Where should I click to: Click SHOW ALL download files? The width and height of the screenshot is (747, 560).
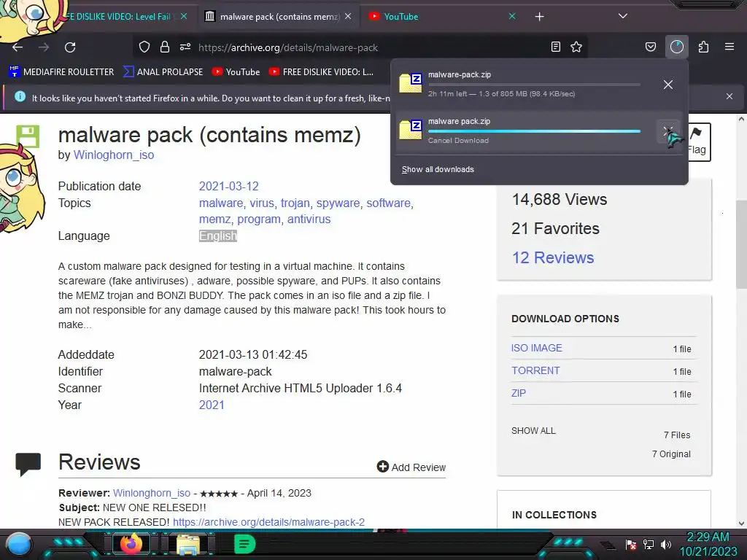(x=533, y=430)
